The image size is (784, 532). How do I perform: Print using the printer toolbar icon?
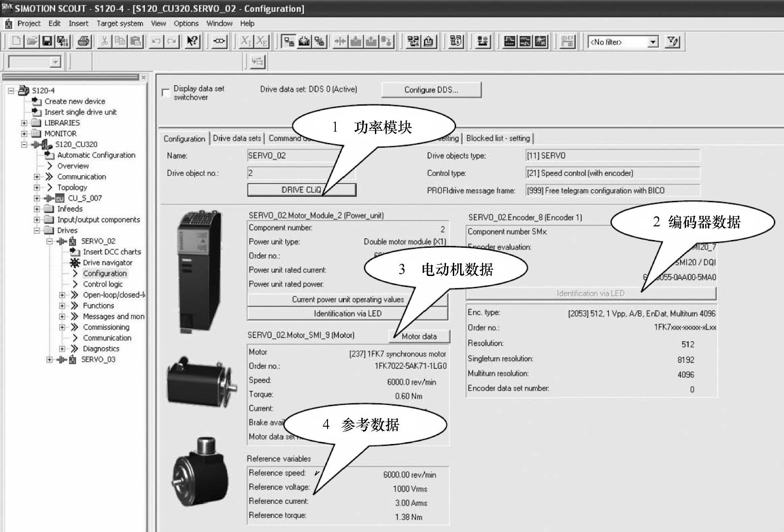pos(83,41)
